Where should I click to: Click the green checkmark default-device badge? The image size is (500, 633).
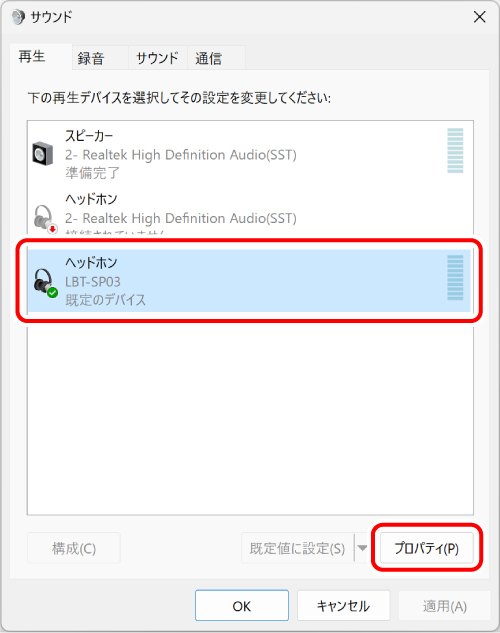click(52, 293)
